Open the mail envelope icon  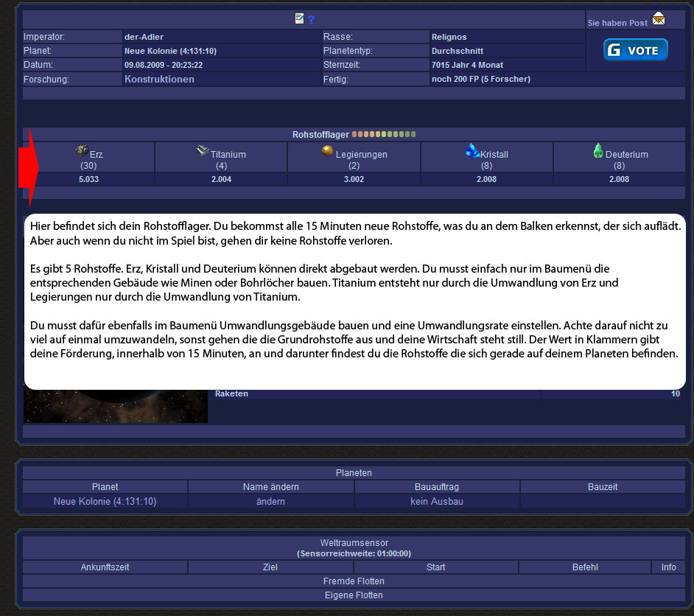(658, 19)
